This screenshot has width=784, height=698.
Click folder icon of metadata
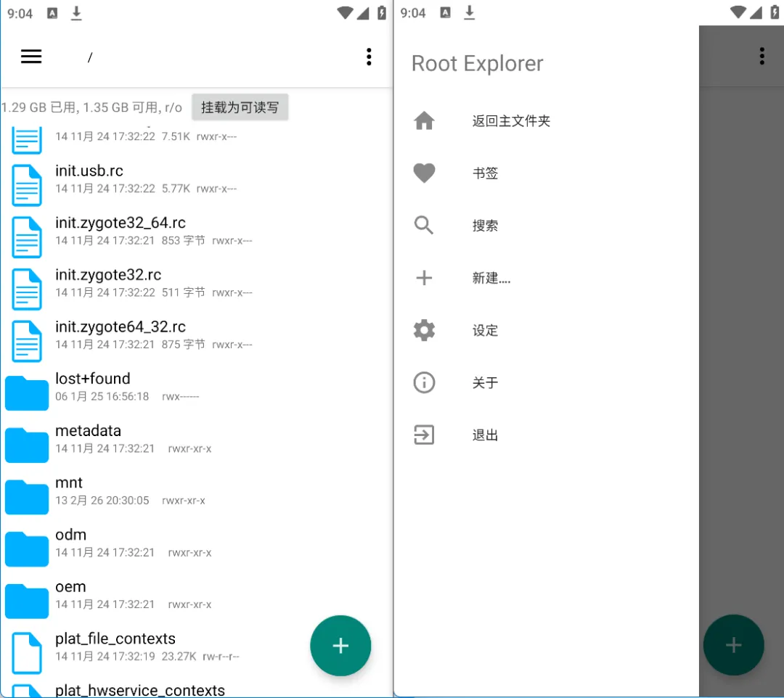27,445
